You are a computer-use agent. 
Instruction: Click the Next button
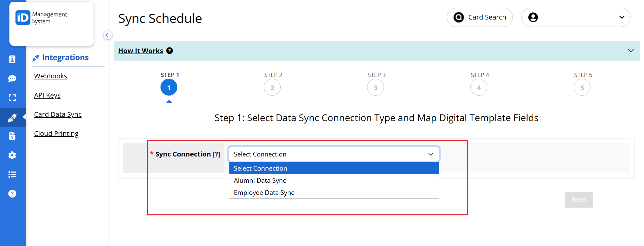click(x=579, y=200)
